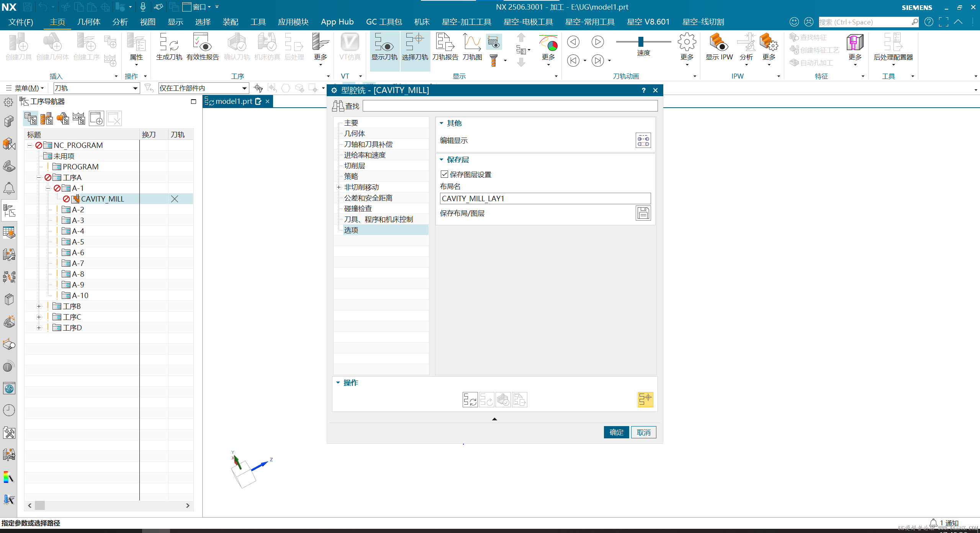Open GC 工具包 tab
980x533 pixels.
click(384, 22)
